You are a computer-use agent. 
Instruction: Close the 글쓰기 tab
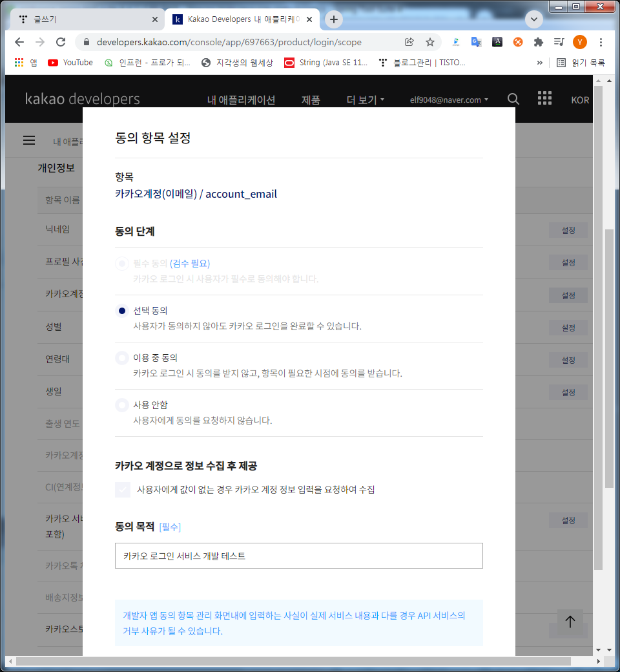coord(155,19)
